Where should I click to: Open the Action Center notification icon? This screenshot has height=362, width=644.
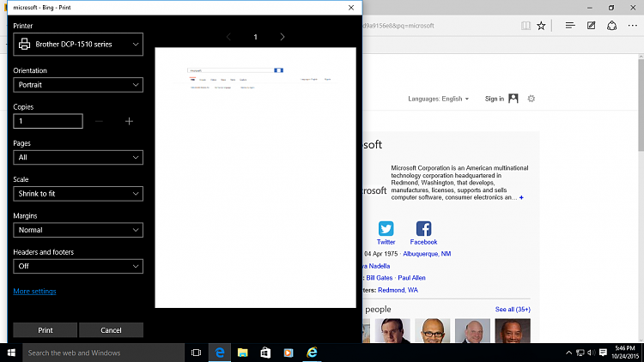point(603,353)
